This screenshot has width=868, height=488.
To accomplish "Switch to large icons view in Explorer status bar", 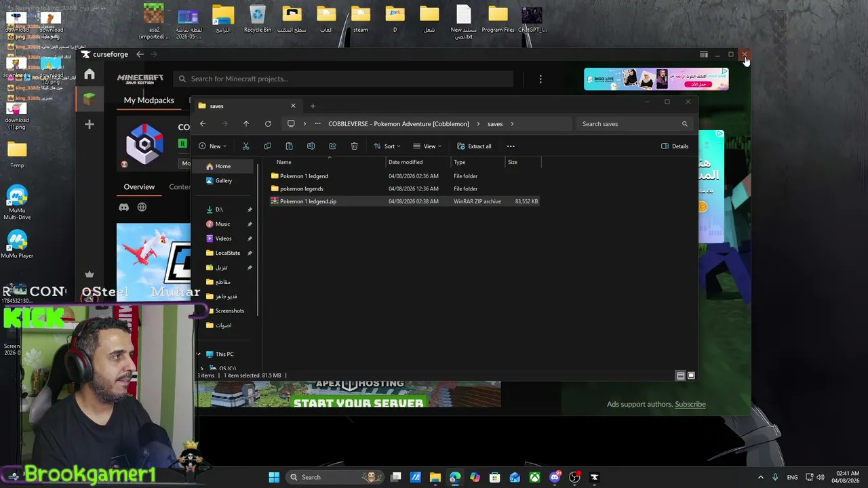I will pyautogui.click(x=691, y=375).
